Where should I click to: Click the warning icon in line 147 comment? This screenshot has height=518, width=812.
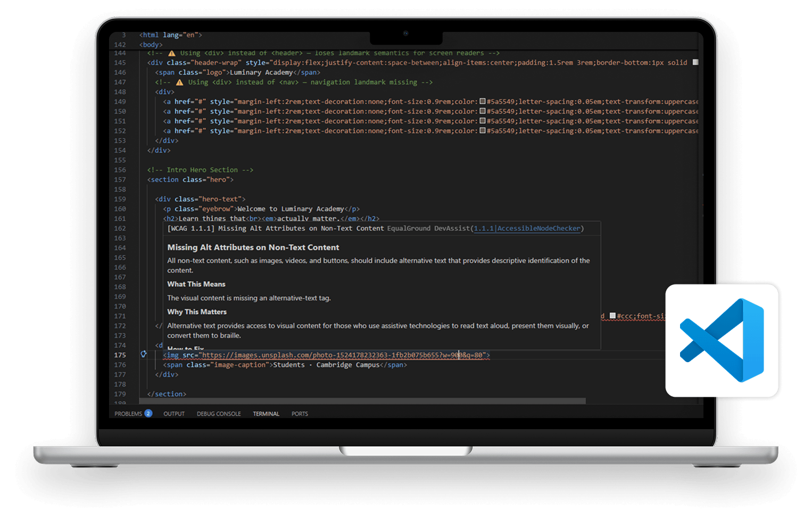point(179,82)
